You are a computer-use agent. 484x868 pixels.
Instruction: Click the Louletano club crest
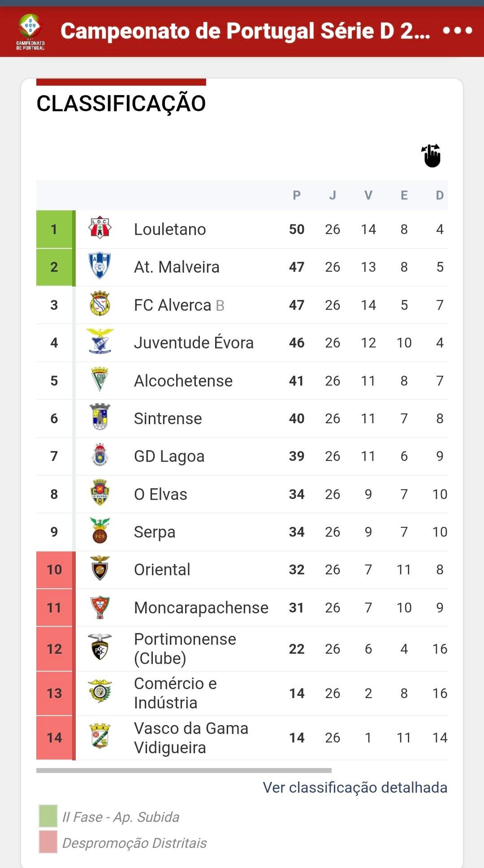point(99,229)
